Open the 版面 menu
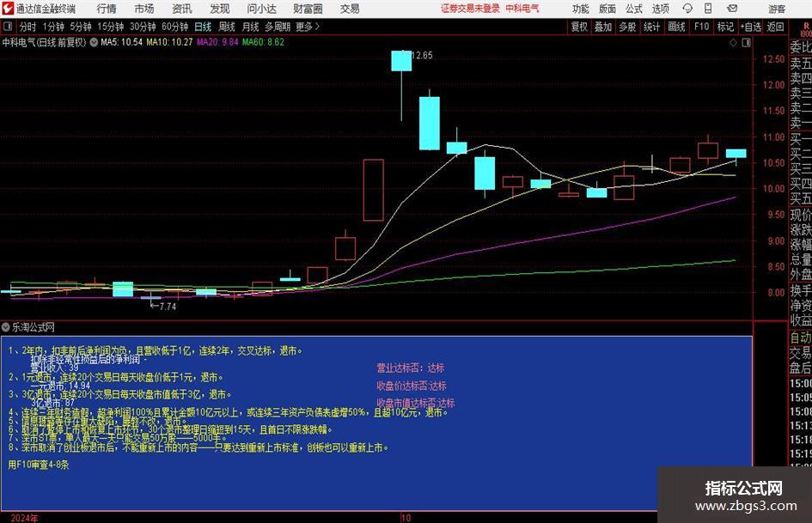 (x=607, y=9)
